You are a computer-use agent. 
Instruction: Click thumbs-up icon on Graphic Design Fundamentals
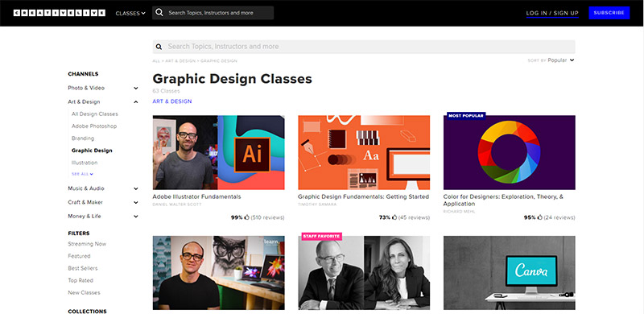pos(394,217)
